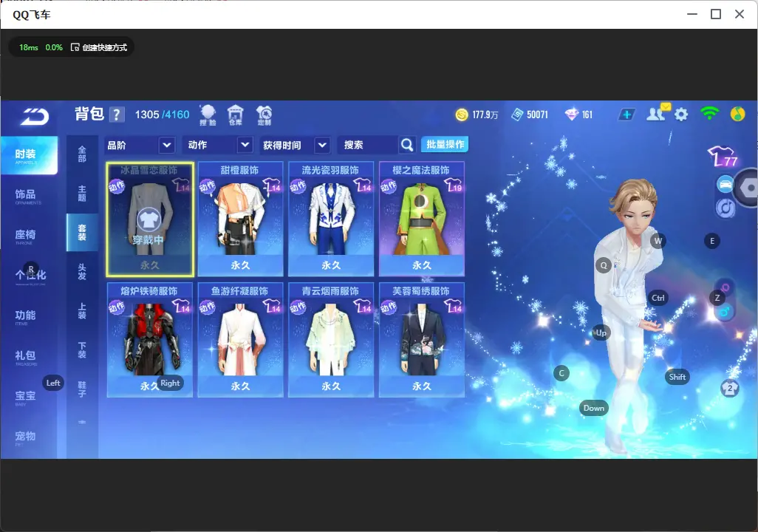Open the friends icon with mail badge

click(x=658, y=113)
